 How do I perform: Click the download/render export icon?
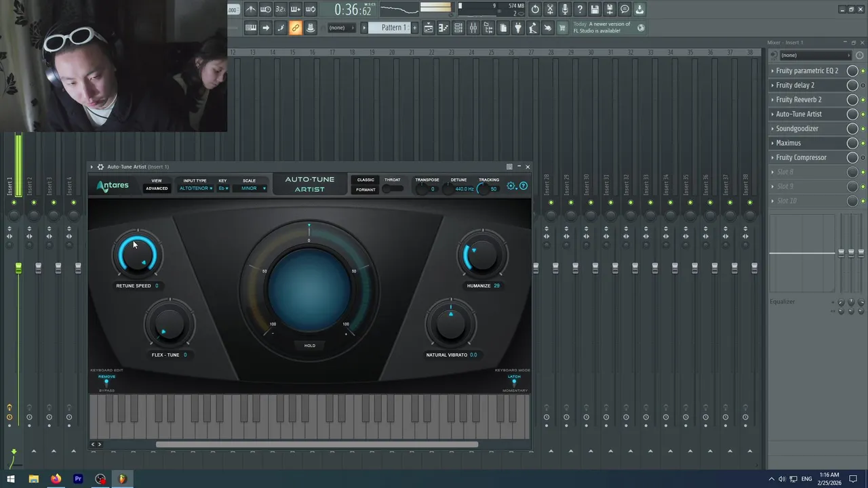[x=639, y=9]
